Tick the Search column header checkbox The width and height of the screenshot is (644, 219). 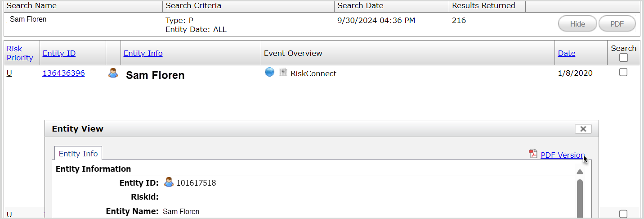click(x=623, y=58)
